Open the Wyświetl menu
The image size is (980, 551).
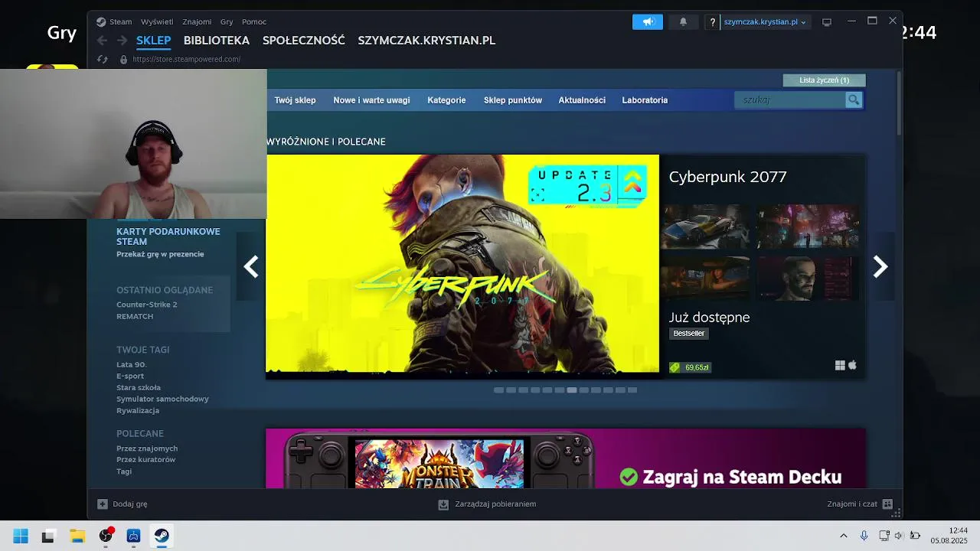[x=157, y=21]
